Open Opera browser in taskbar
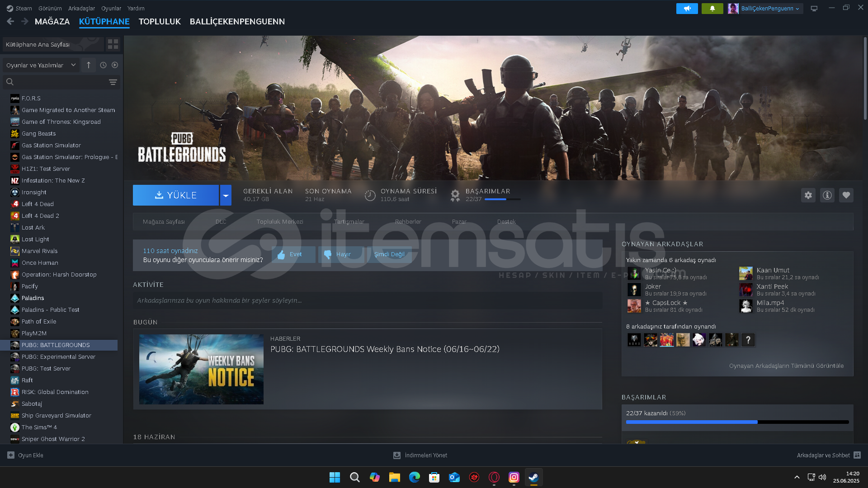 (494, 477)
